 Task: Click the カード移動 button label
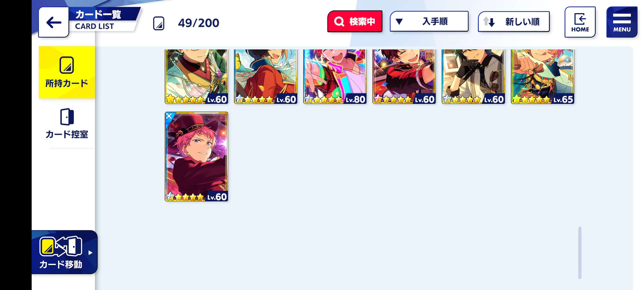61,264
